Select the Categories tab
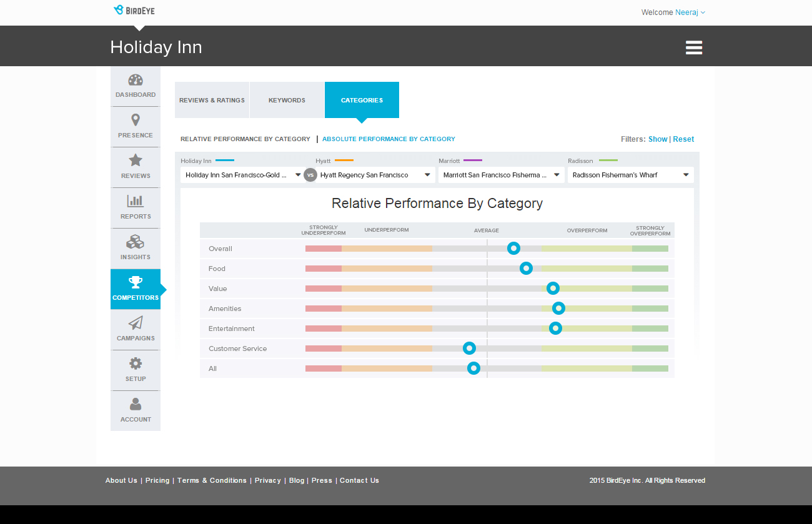This screenshot has height=524, width=812. point(362,100)
